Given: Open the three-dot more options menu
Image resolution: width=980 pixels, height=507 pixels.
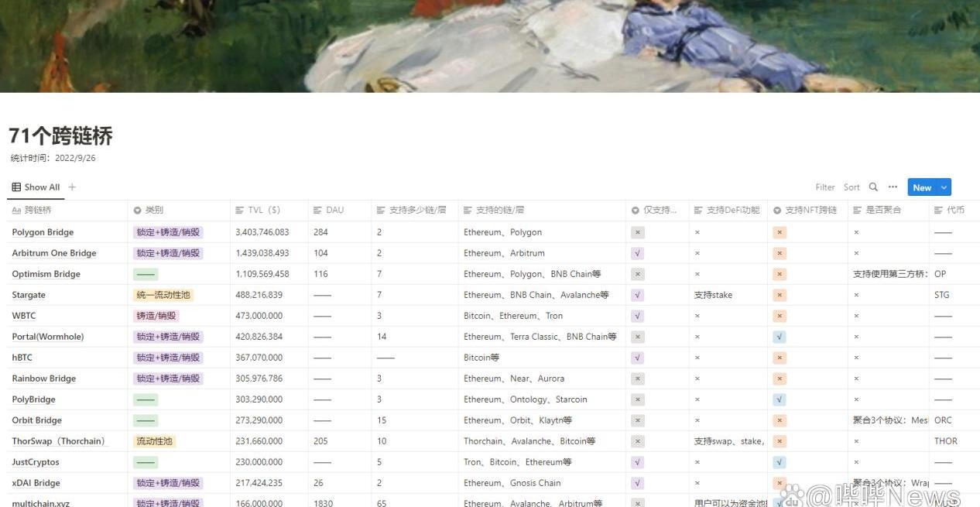Looking at the screenshot, I should click(893, 187).
